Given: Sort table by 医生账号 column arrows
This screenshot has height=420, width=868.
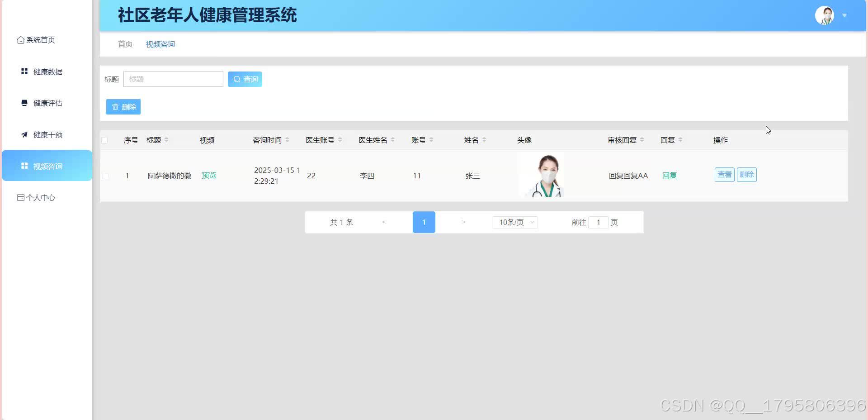Looking at the screenshot, I should pos(340,140).
